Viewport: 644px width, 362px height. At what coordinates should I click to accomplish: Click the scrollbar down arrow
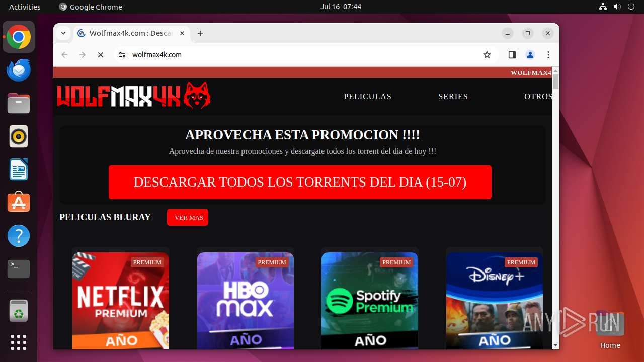coord(555,346)
